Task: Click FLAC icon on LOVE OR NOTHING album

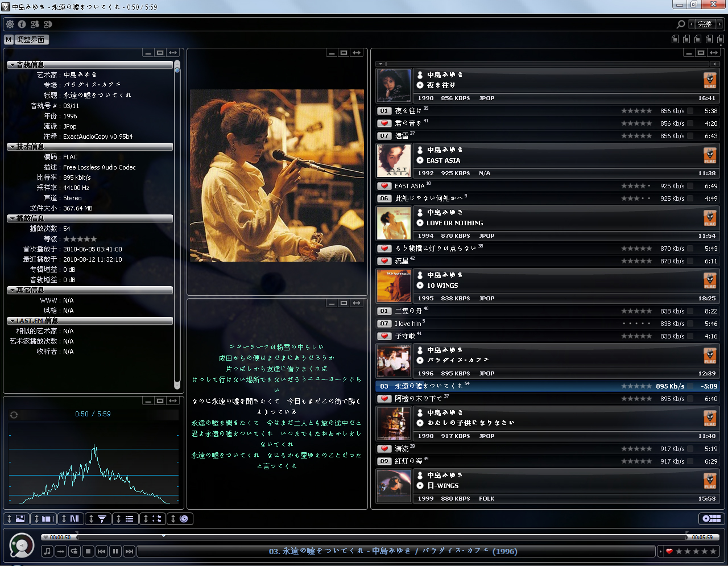Action: tap(710, 218)
